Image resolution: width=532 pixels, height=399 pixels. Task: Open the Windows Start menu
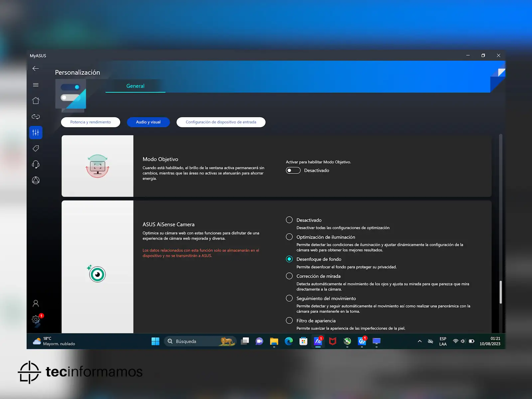coord(155,341)
